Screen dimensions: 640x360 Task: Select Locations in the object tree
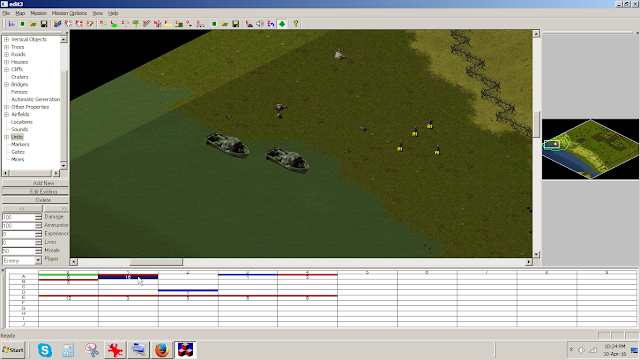(22, 122)
